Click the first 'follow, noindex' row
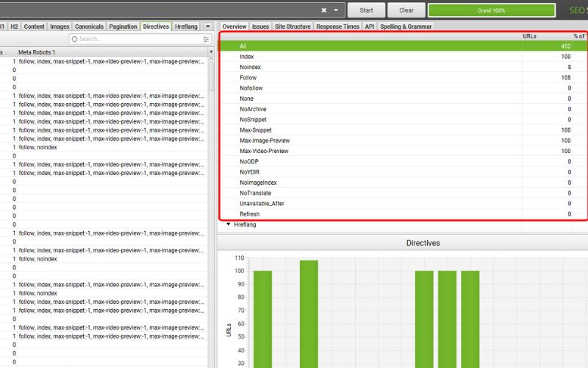Viewport: 588px width, 368px height. (104, 147)
